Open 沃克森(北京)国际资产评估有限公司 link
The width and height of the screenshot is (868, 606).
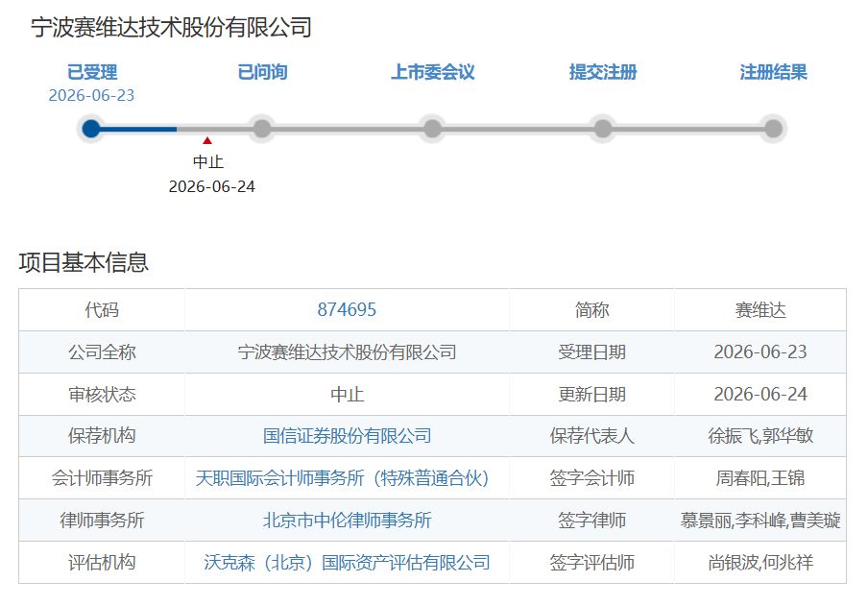coord(347,562)
